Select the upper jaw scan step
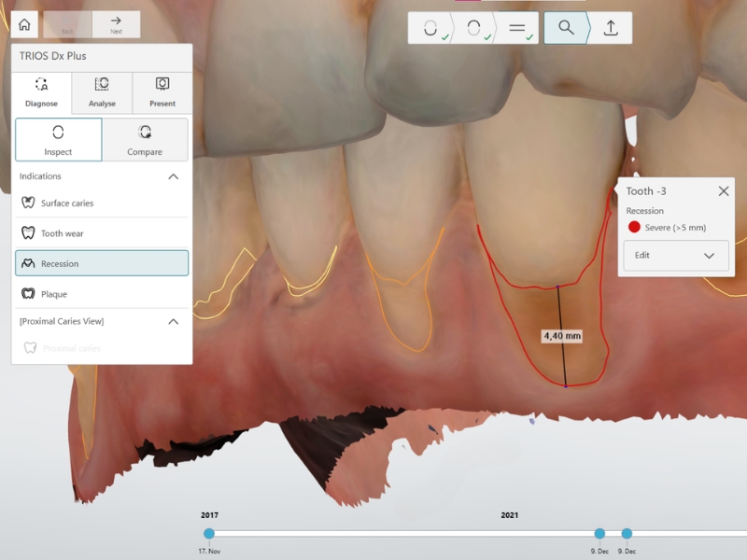747x560 pixels. tap(474, 28)
